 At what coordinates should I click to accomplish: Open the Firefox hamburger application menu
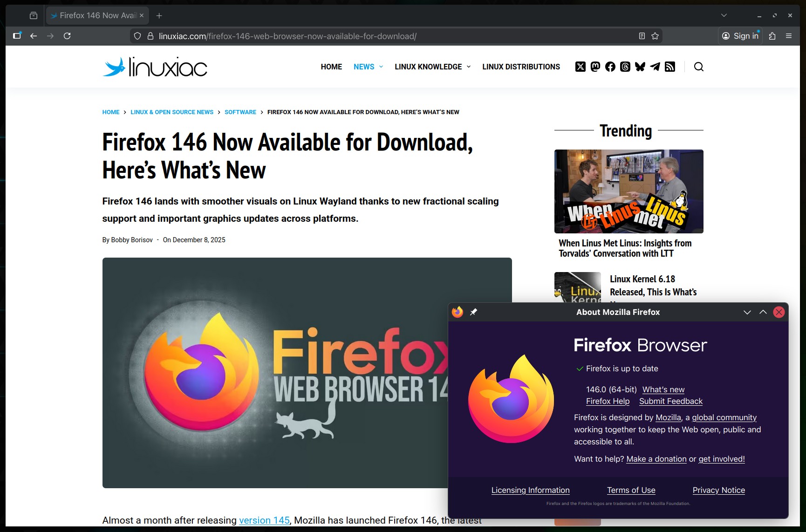click(x=789, y=36)
